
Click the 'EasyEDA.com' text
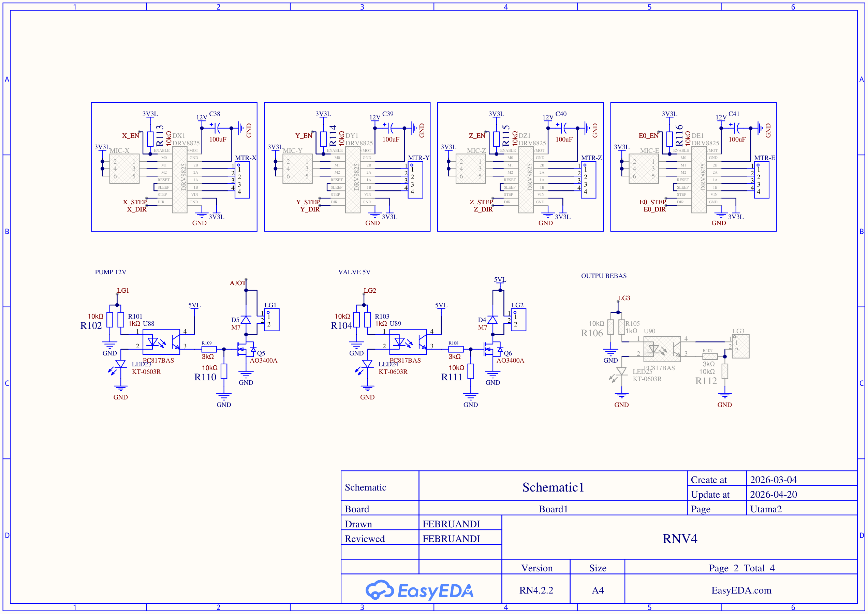click(x=741, y=590)
